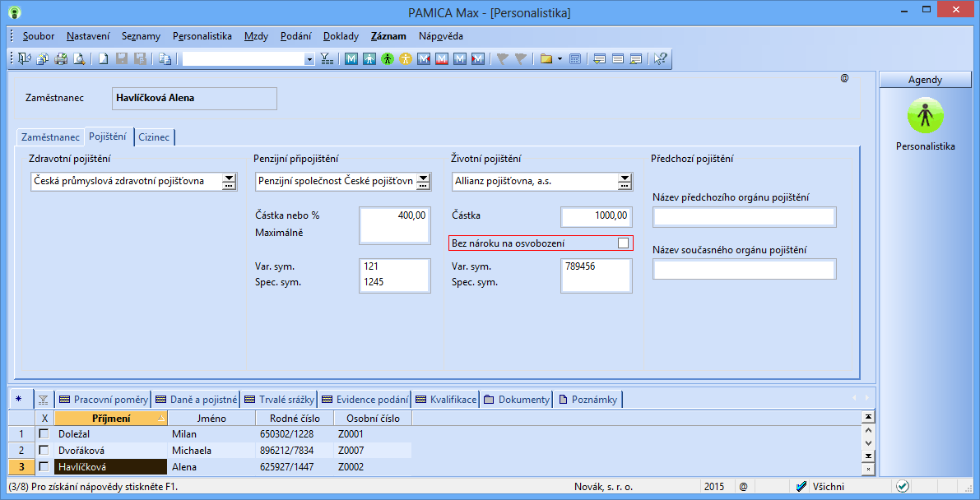Open the Mzdy menu
This screenshot has height=500, width=980.
[x=256, y=36]
